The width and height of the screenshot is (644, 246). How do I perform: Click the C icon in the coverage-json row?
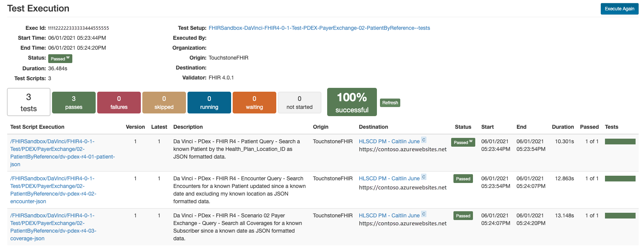[x=424, y=214]
